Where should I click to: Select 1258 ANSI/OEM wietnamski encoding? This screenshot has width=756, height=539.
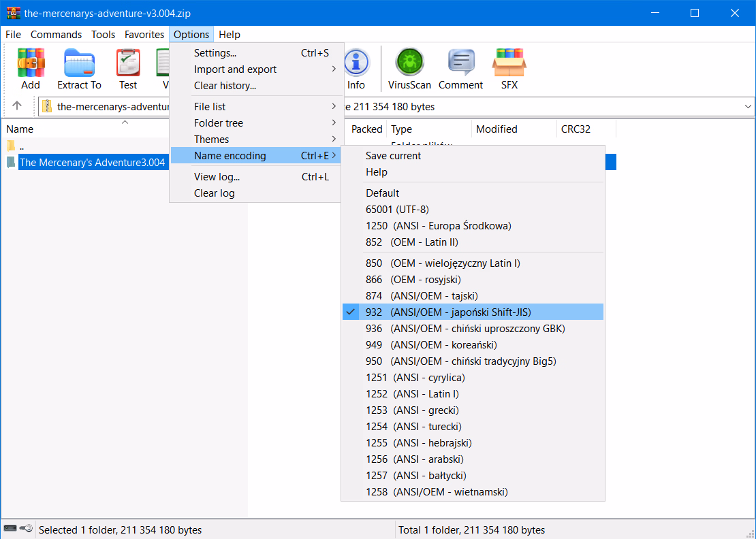point(473,492)
